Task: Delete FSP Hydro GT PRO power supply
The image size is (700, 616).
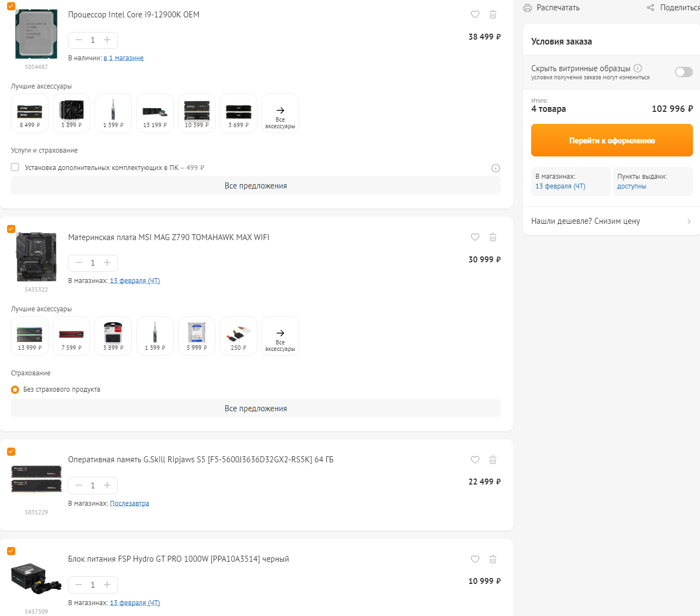Action: click(493, 560)
